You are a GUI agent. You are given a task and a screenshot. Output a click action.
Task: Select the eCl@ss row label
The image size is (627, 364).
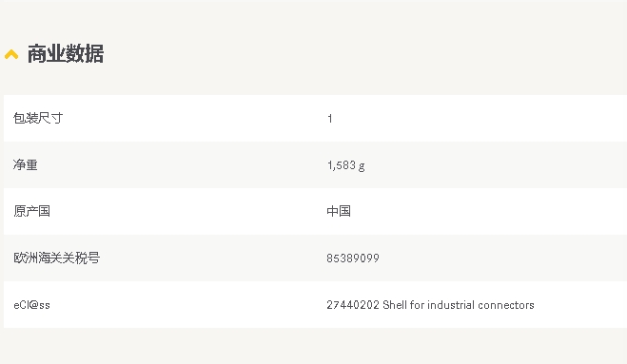[31, 305]
